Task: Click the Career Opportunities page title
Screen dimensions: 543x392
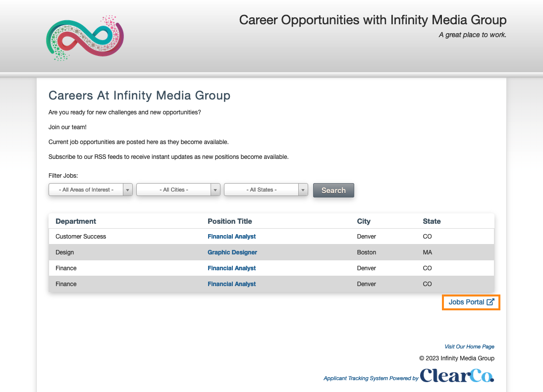Action: 373,20
